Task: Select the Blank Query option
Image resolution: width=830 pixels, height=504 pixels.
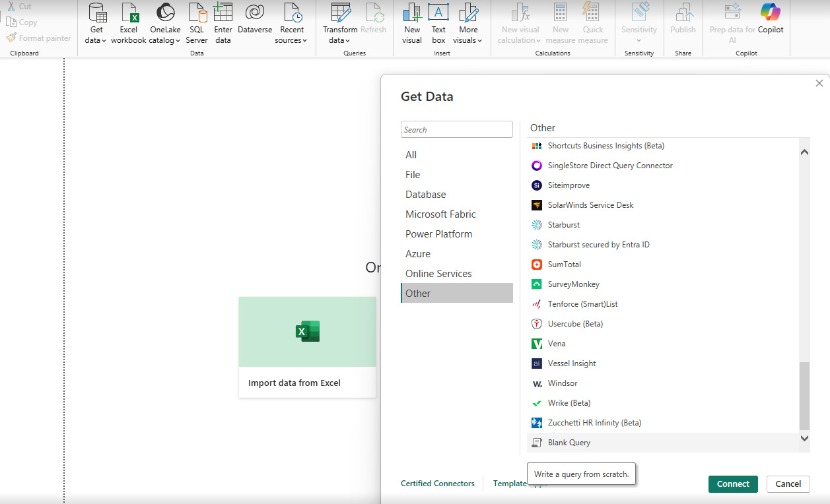Action: coord(663,443)
